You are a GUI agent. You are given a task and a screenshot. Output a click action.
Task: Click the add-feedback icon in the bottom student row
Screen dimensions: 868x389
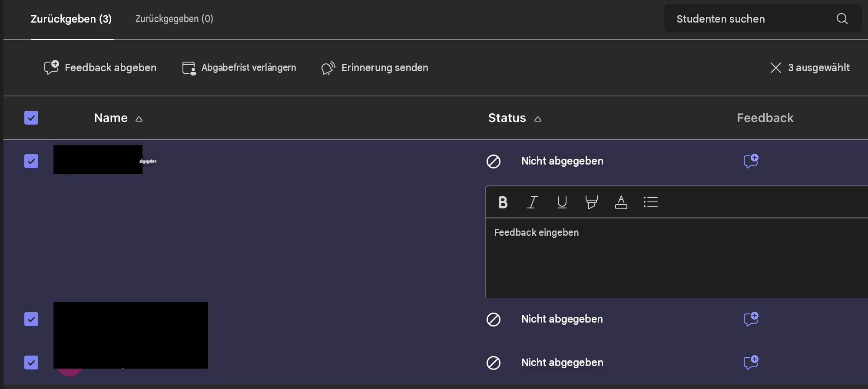pos(751,363)
